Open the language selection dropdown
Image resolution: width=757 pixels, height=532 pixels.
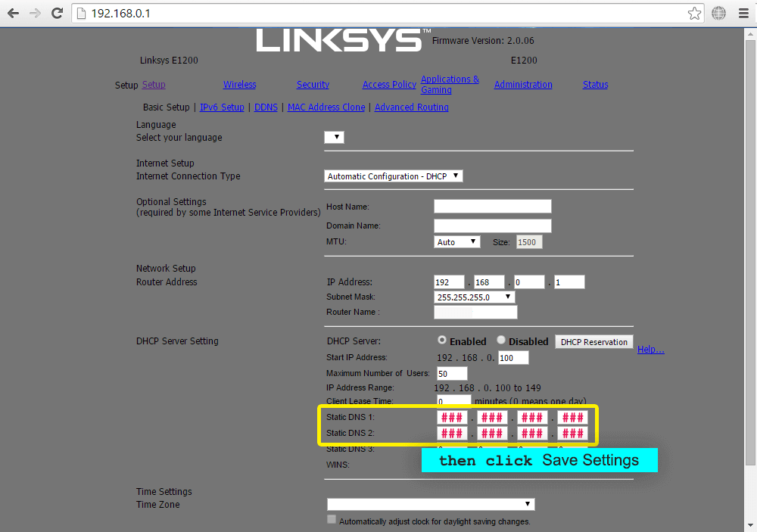click(334, 137)
